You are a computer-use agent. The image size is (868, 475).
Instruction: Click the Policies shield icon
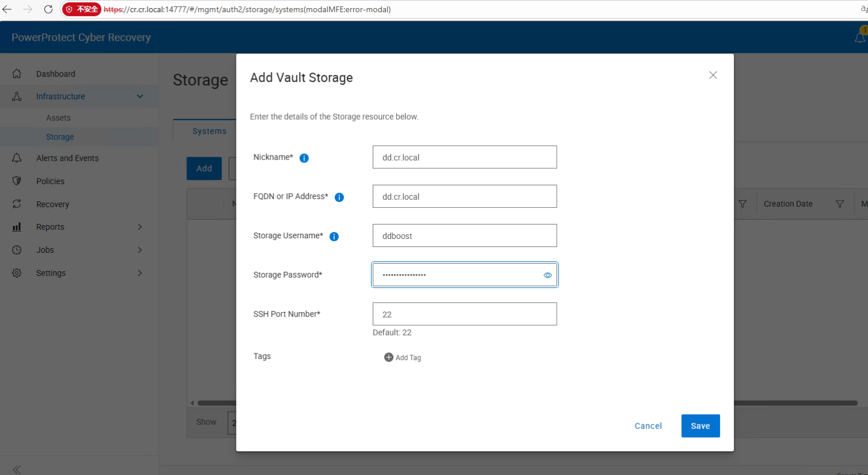click(17, 181)
